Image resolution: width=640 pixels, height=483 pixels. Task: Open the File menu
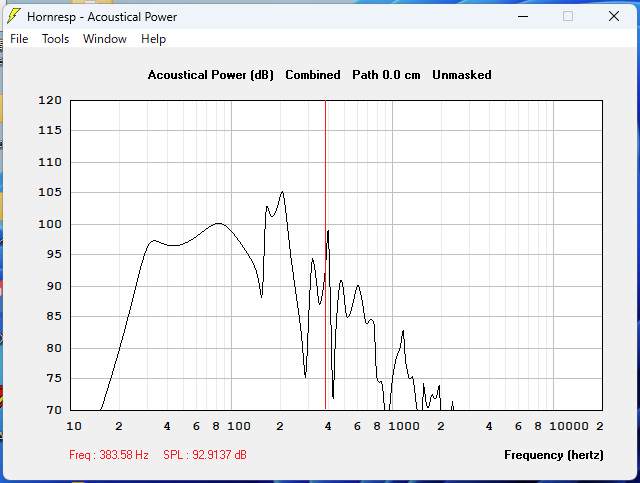19,39
